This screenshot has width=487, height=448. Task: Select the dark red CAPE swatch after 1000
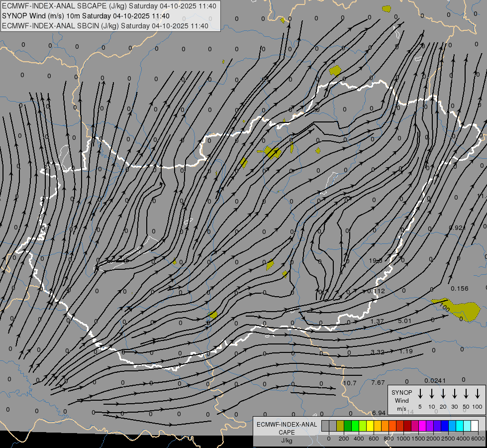[408, 426]
